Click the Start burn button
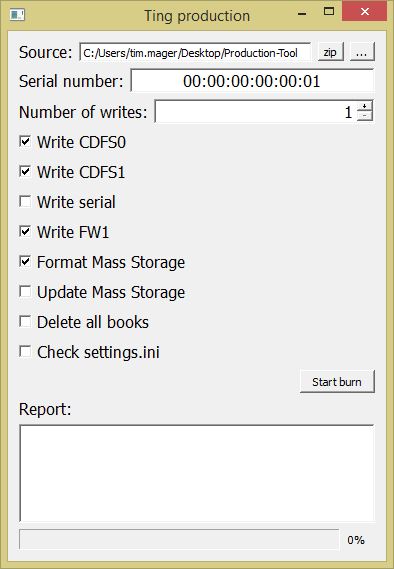The image size is (394, 569). pos(337,382)
